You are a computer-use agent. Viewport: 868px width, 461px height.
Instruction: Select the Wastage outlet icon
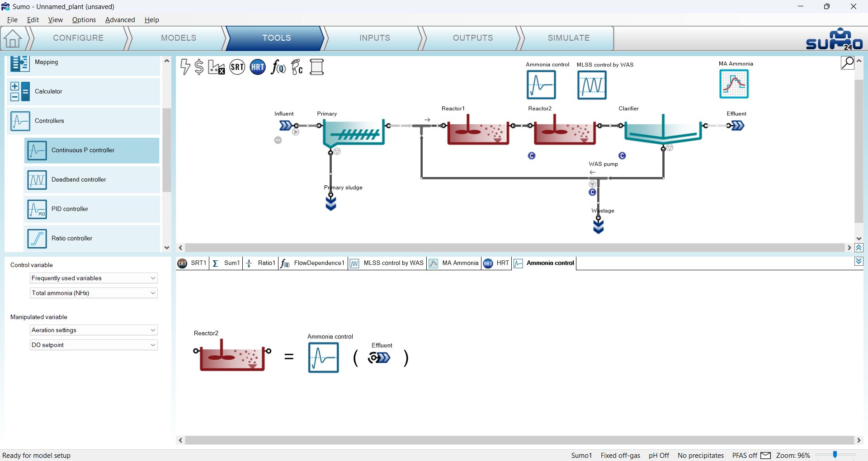[599, 226]
